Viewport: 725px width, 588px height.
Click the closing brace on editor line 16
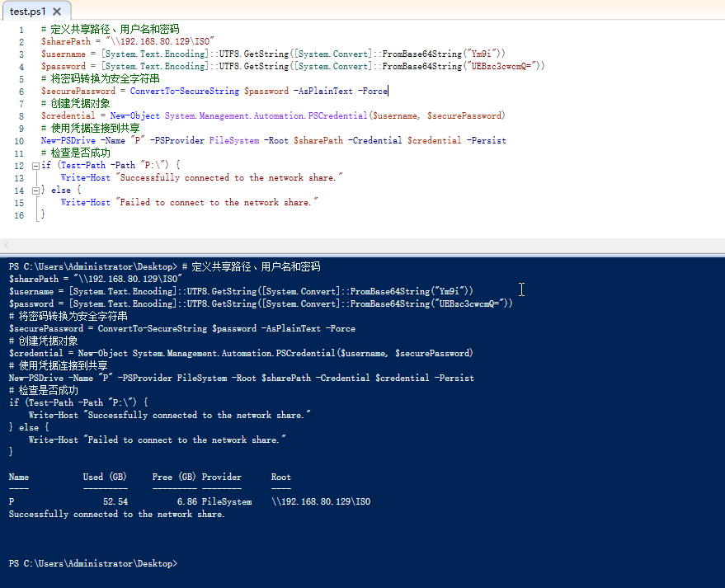point(43,215)
